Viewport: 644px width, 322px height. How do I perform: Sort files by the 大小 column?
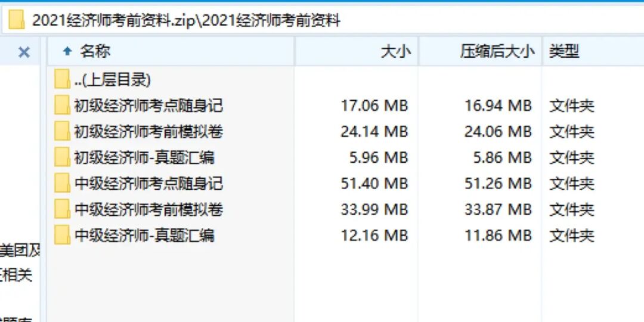tap(357, 51)
